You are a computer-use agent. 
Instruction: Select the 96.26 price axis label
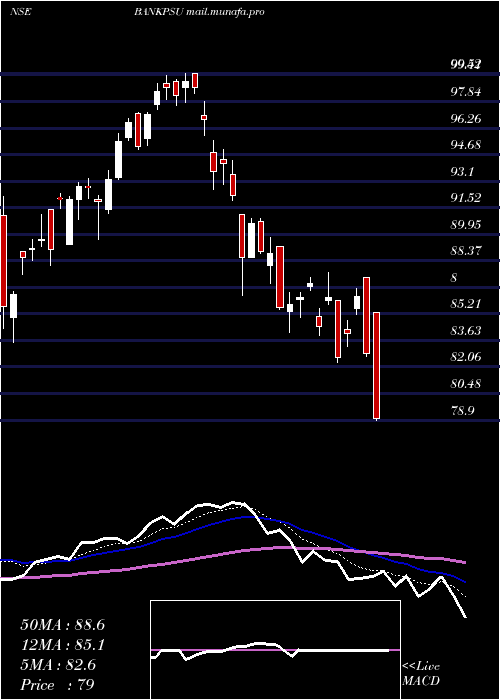click(466, 118)
